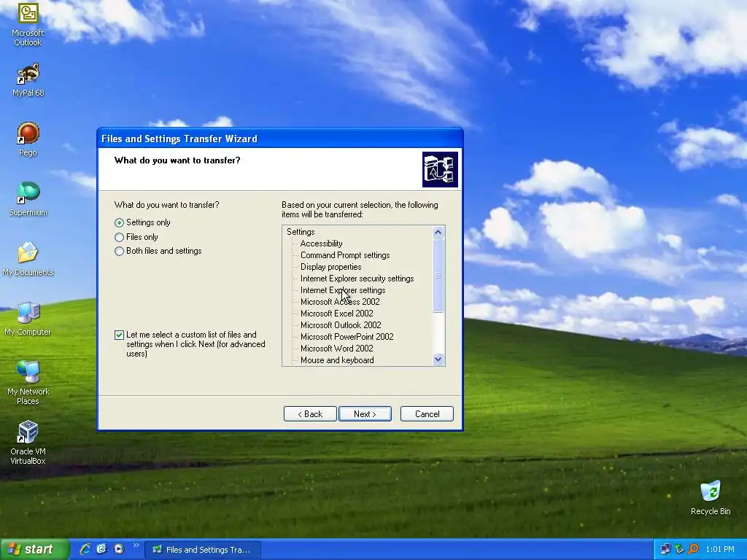Click the safely remove hardware tray icon
The image size is (747, 560).
pyautogui.click(x=679, y=549)
